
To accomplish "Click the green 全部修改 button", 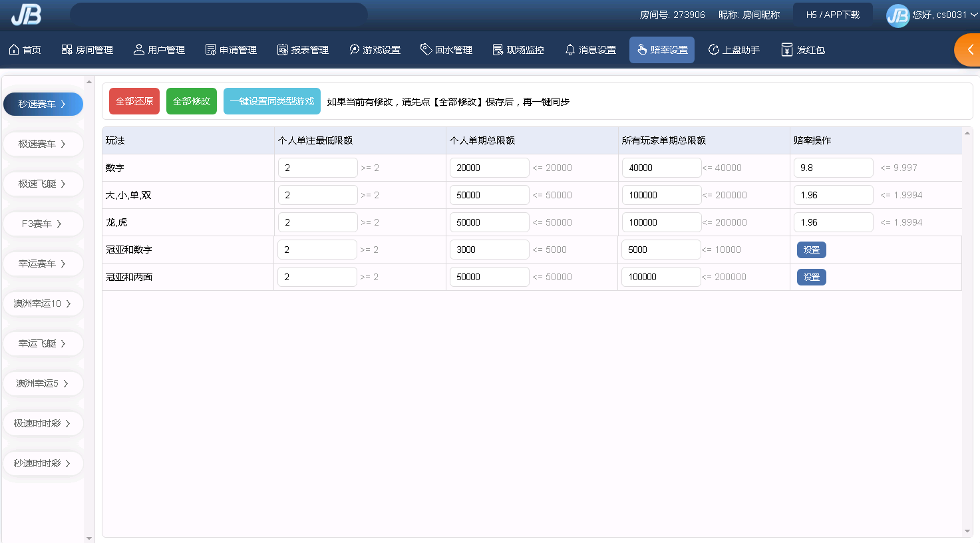I will 192,101.
